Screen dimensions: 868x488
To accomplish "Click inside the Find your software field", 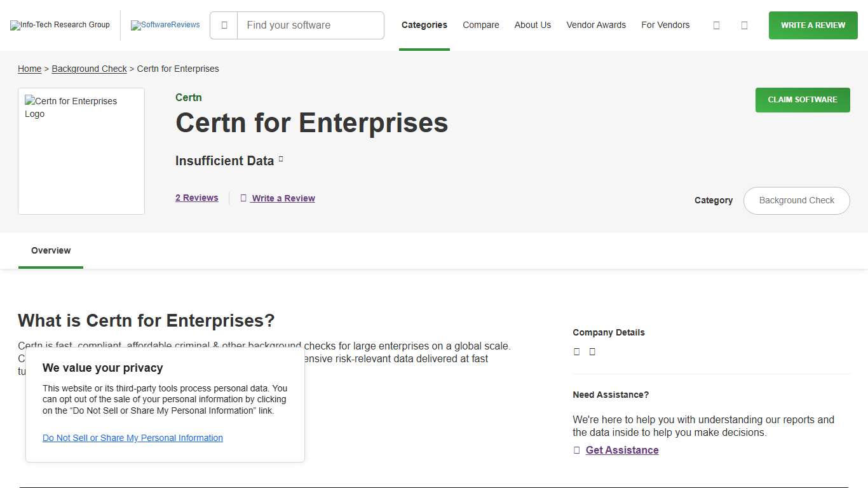I will (310, 25).
